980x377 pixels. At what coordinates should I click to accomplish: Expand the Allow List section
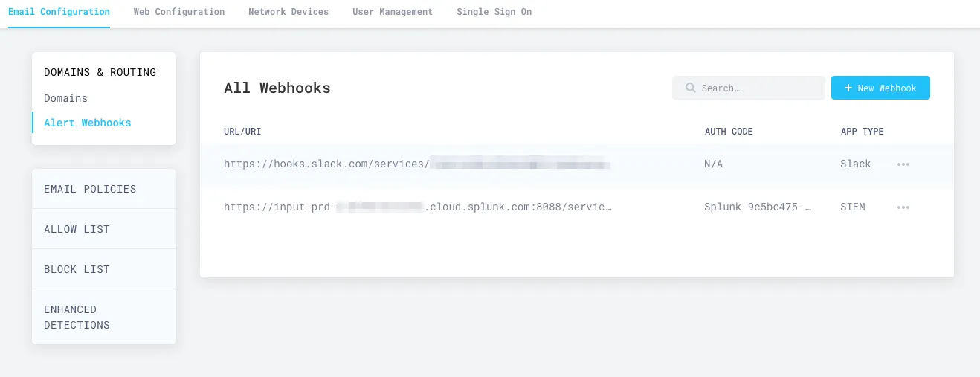[77, 229]
